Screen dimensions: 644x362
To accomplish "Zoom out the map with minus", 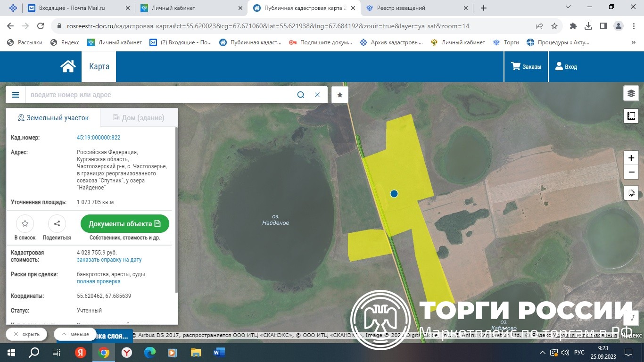I will click(631, 173).
